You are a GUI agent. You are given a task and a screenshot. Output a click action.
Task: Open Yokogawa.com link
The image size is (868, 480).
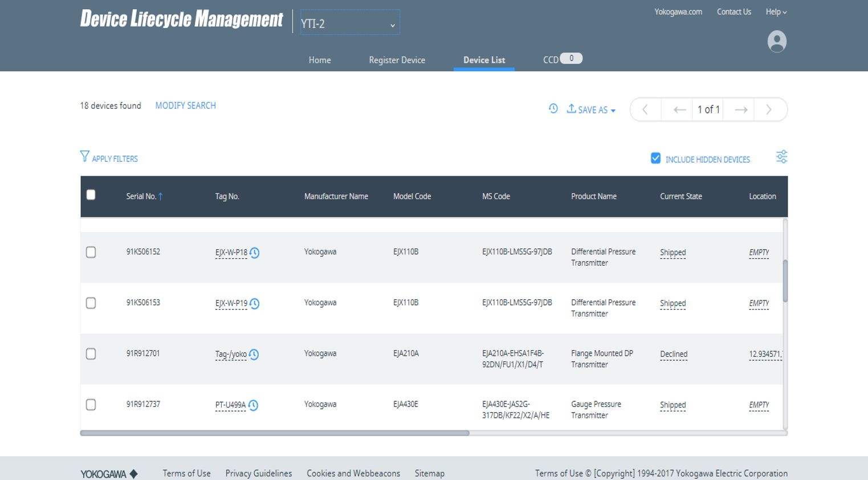pyautogui.click(x=678, y=12)
